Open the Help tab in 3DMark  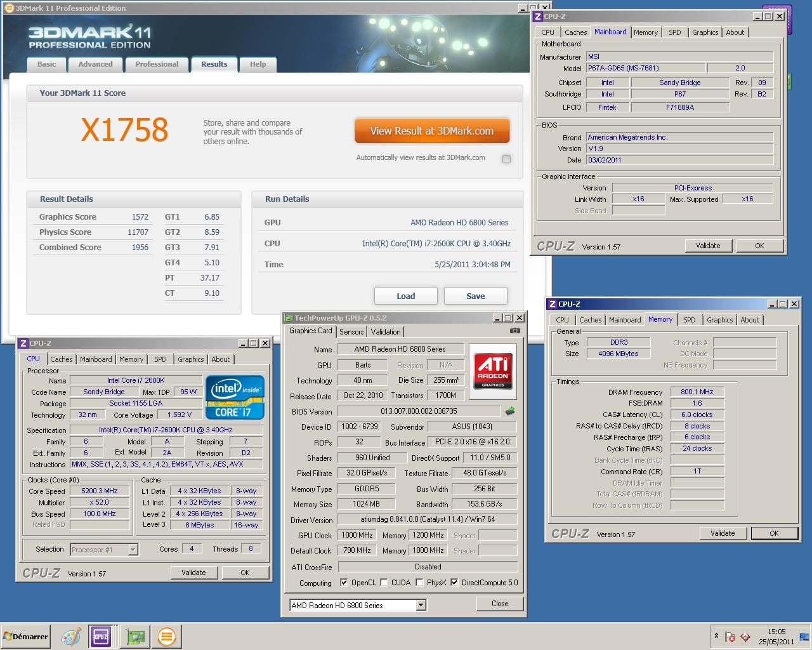pos(258,64)
